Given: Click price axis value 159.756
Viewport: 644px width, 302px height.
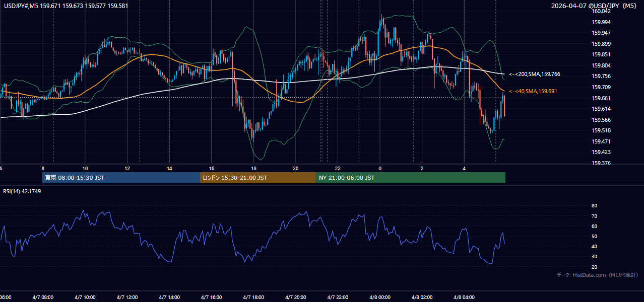Looking at the screenshot, I should pos(602,76).
